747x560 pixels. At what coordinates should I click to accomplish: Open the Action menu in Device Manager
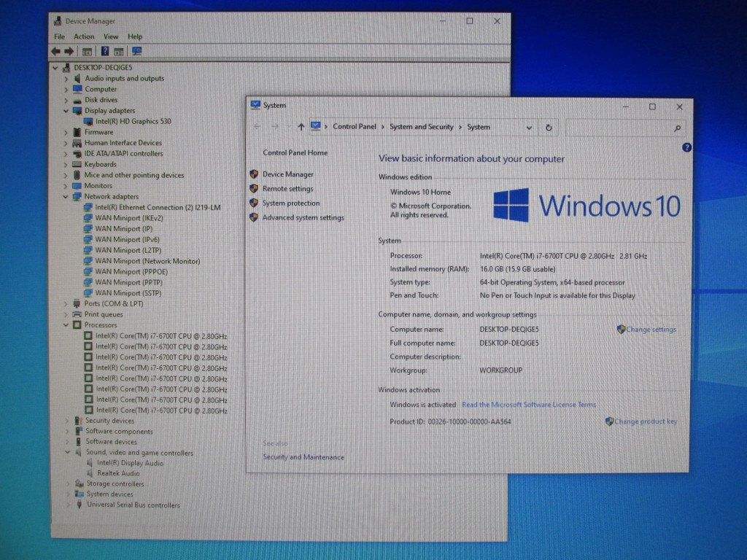84,36
